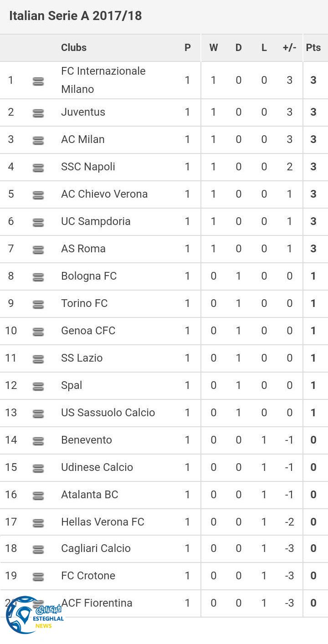Click the Clubs column header
The height and width of the screenshot is (644, 328).
point(74,47)
